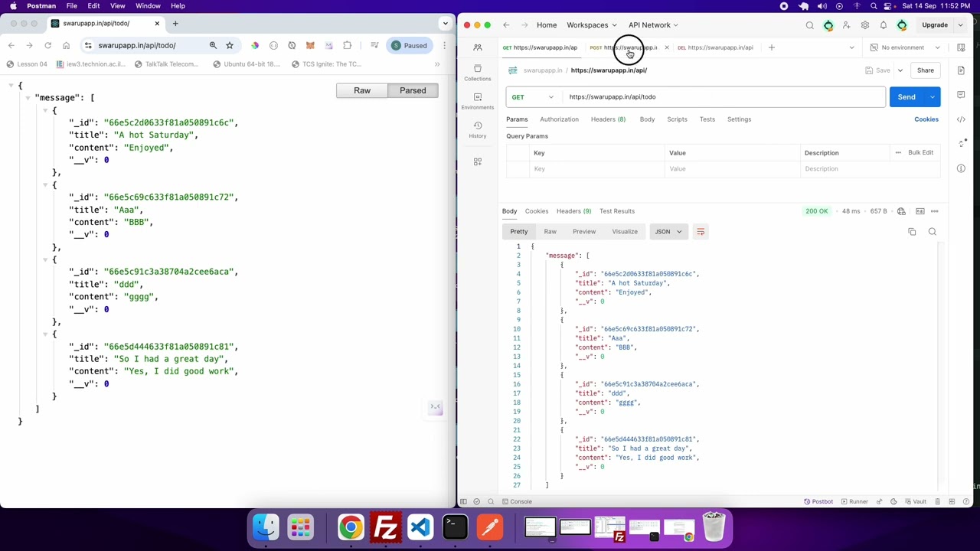Screen dimensions: 980x551
Task: Open the No environment selector
Action: (905, 47)
